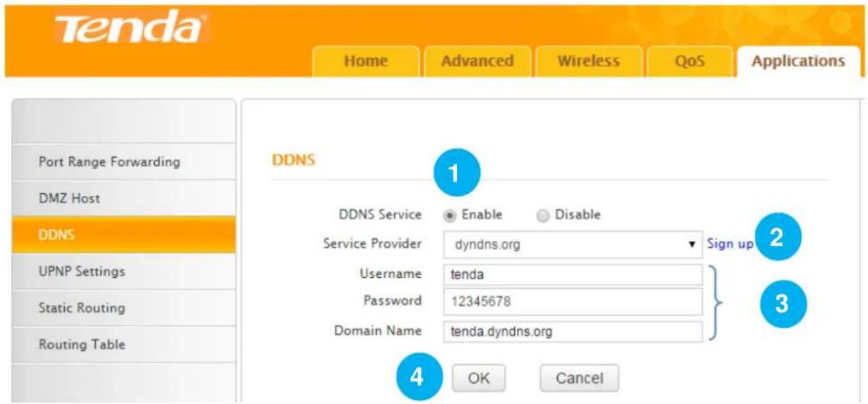
Task: Enable the DDNS Service radio button
Action: point(449,215)
